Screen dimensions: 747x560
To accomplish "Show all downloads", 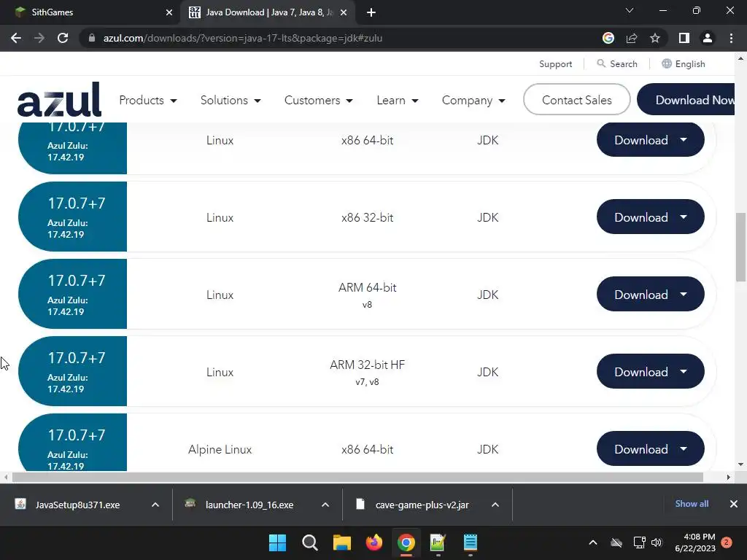I will [x=692, y=504].
